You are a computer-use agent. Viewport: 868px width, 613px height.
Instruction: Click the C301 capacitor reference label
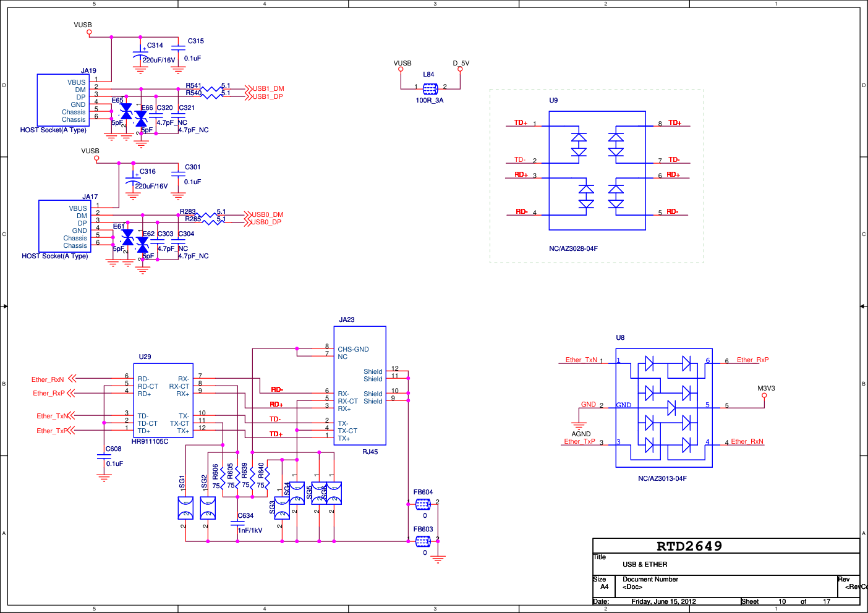pos(193,167)
